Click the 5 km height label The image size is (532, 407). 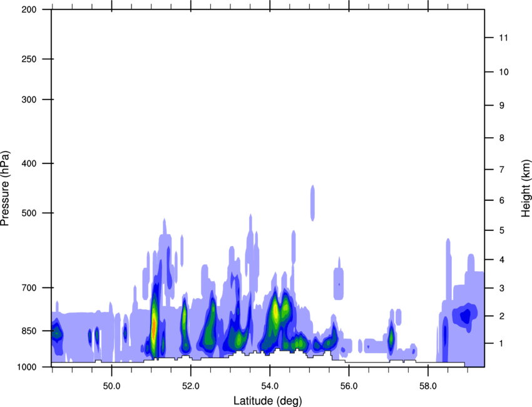[502, 230]
